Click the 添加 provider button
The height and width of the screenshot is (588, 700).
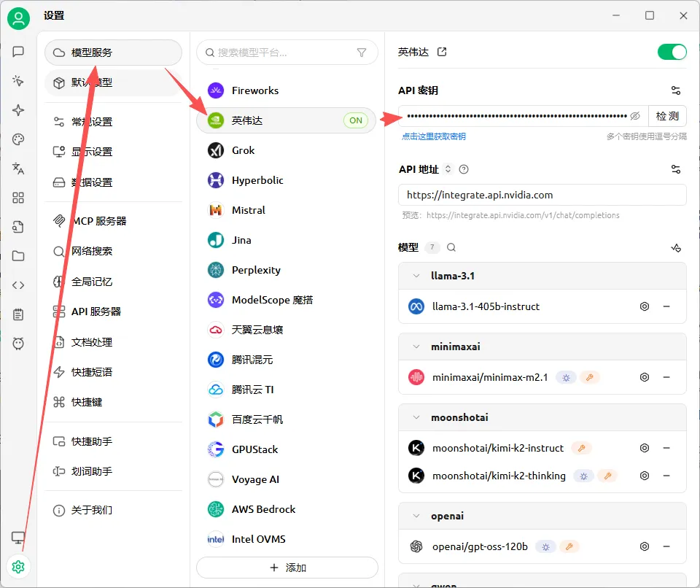287,568
